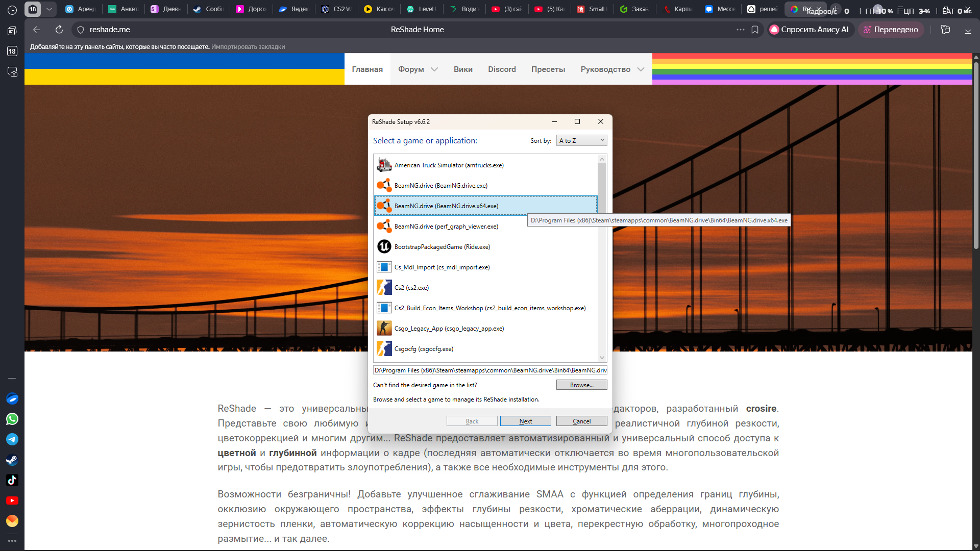Open the WhatsApp sidebar shortcut
The height and width of the screenshot is (551, 980).
pos(12,419)
